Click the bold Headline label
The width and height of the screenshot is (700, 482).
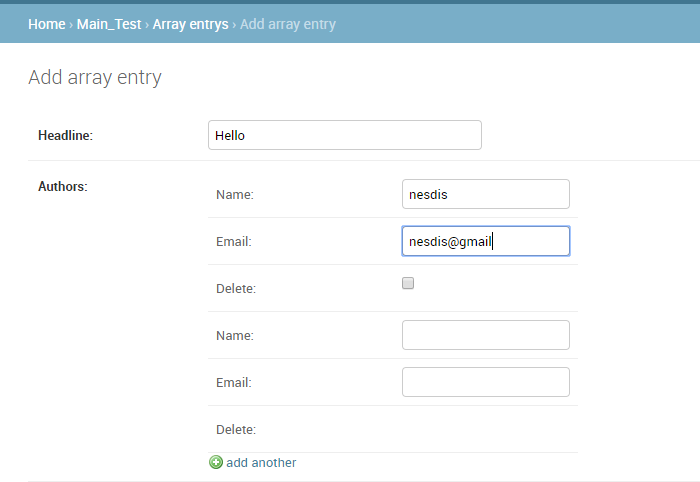pyautogui.click(x=65, y=135)
